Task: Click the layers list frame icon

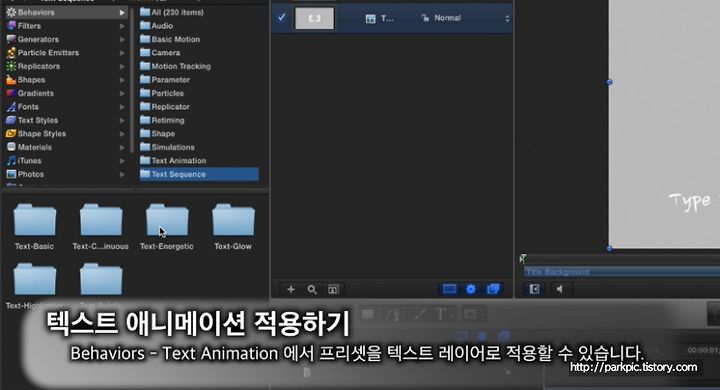Action: pyautogui.click(x=333, y=289)
